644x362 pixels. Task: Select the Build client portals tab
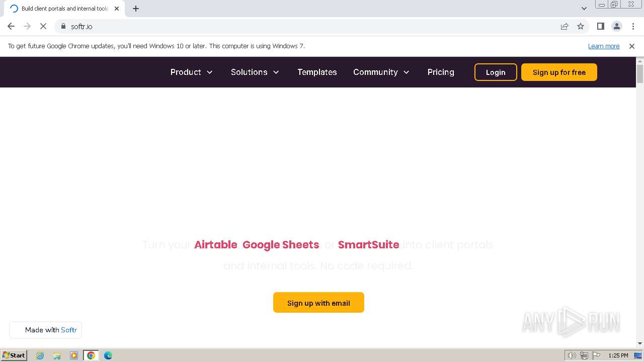pyautogui.click(x=65, y=9)
